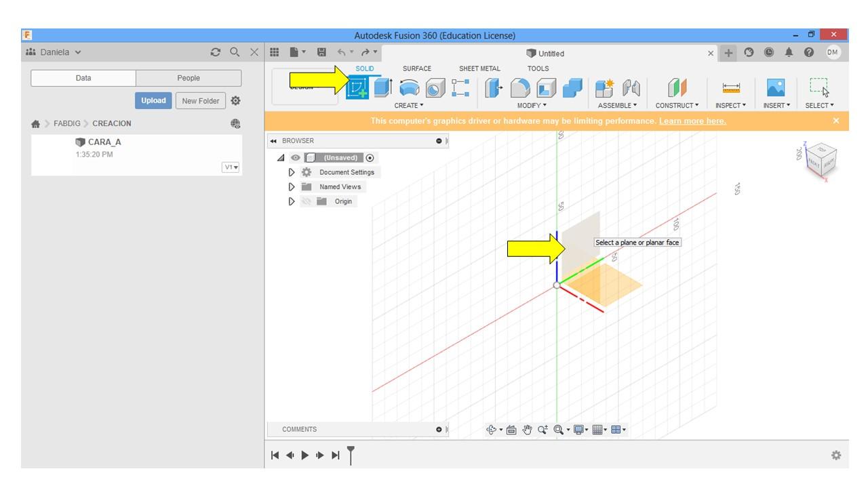The image size is (868, 488).
Task: Open a new design tab with plus
Action: click(728, 53)
